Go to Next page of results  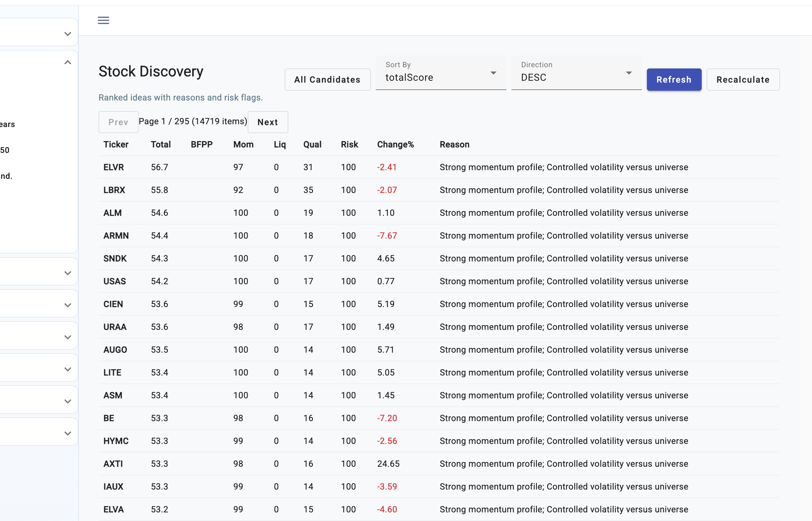tap(267, 122)
